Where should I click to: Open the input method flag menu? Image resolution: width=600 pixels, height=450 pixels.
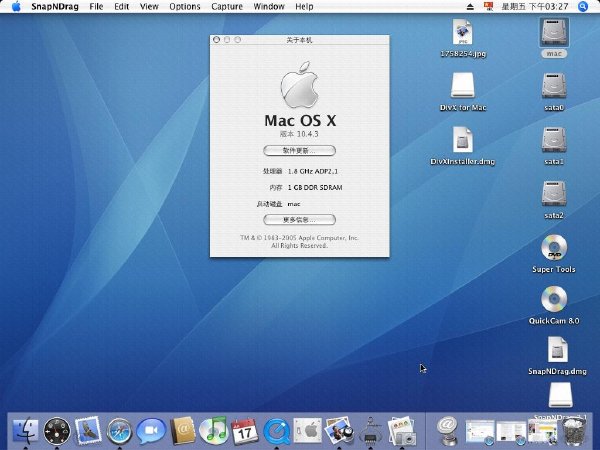point(489,7)
